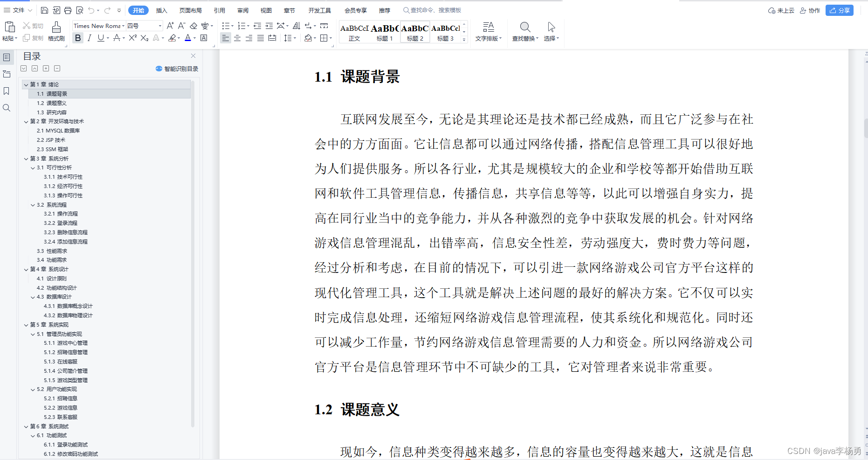Apply text highlight color marker
This screenshot has width=868, height=460.
coord(172,38)
